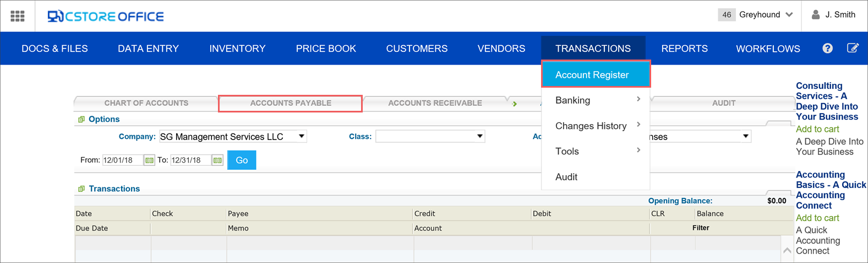Click the table scrollbar up arrow
Screen dimensions: 868x263
click(787, 251)
